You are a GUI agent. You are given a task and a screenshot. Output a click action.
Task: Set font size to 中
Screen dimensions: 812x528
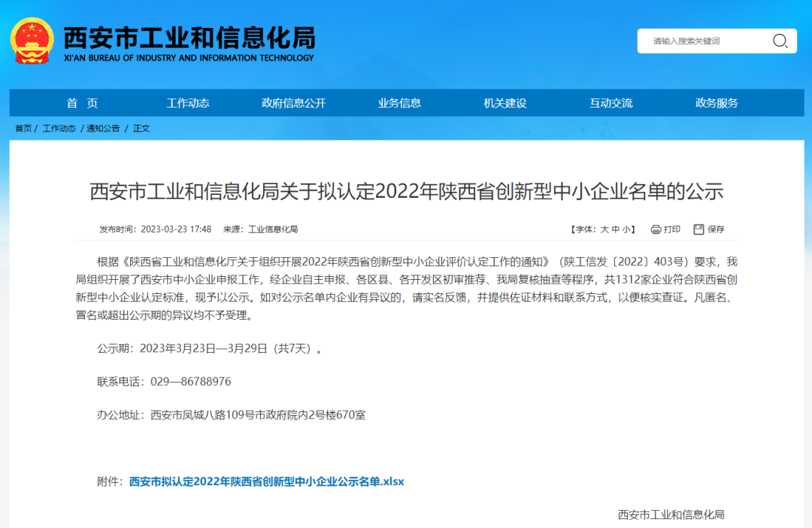point(615,229)
